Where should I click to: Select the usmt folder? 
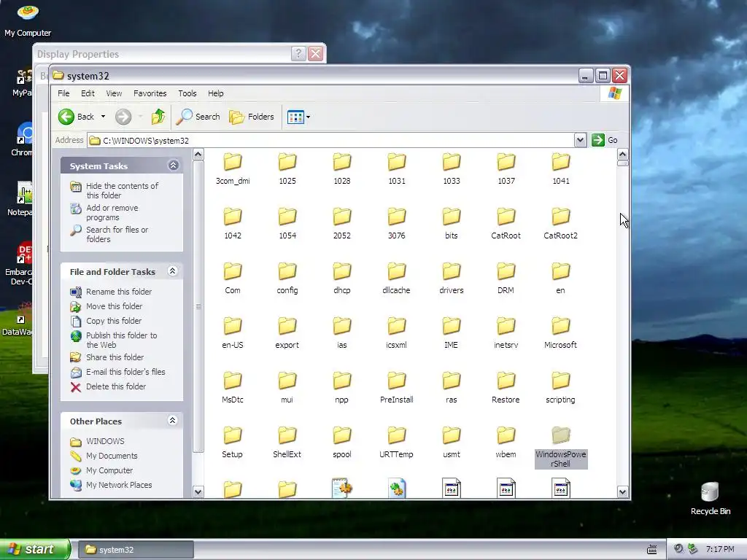pos(451,443)
